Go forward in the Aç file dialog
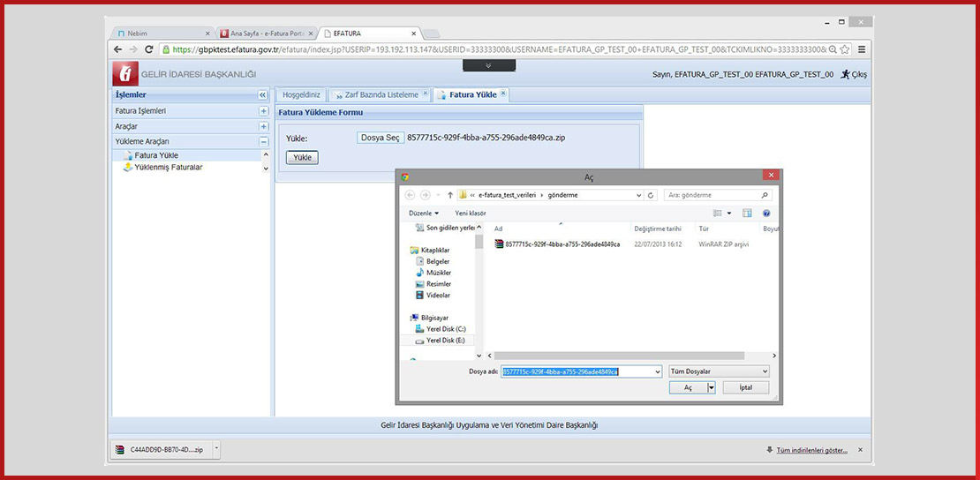The height and width of the screenshot is (480, 980). 426,195
